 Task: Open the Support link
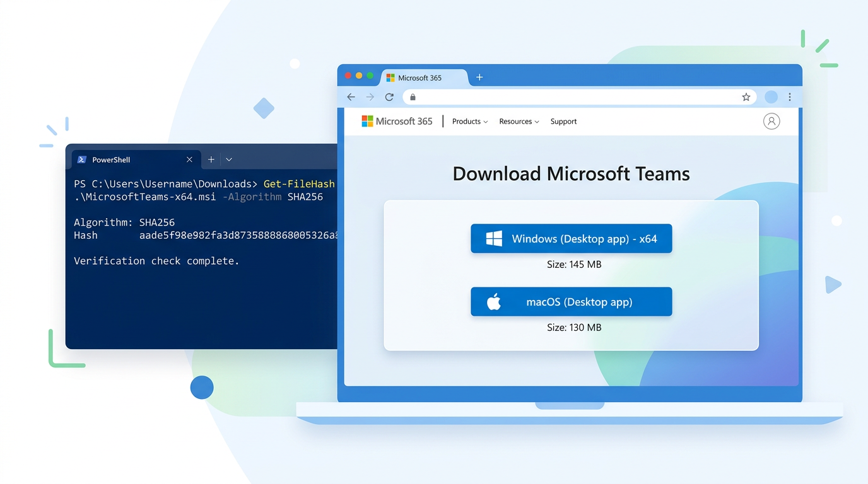pos(563,122)
